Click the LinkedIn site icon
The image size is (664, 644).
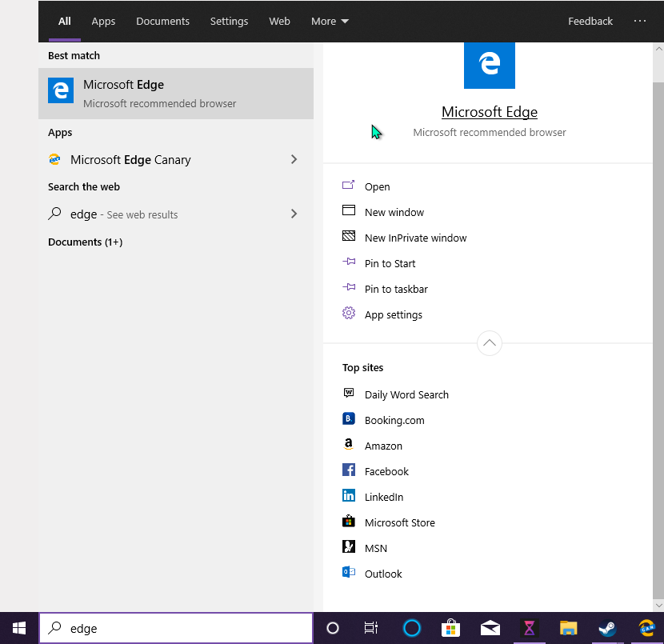pos(349,495)
